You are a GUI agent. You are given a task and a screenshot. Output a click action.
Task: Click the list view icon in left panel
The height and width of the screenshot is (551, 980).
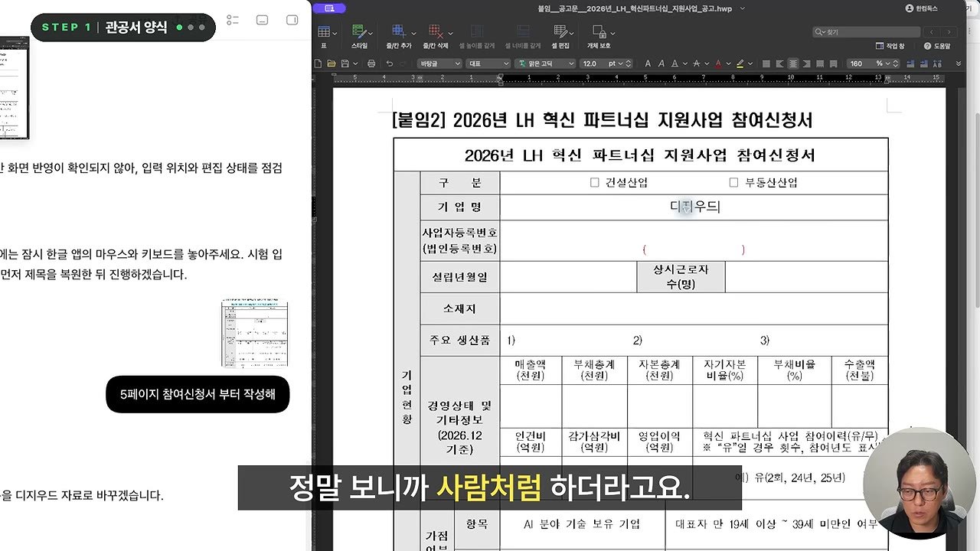tap(233, 20)
